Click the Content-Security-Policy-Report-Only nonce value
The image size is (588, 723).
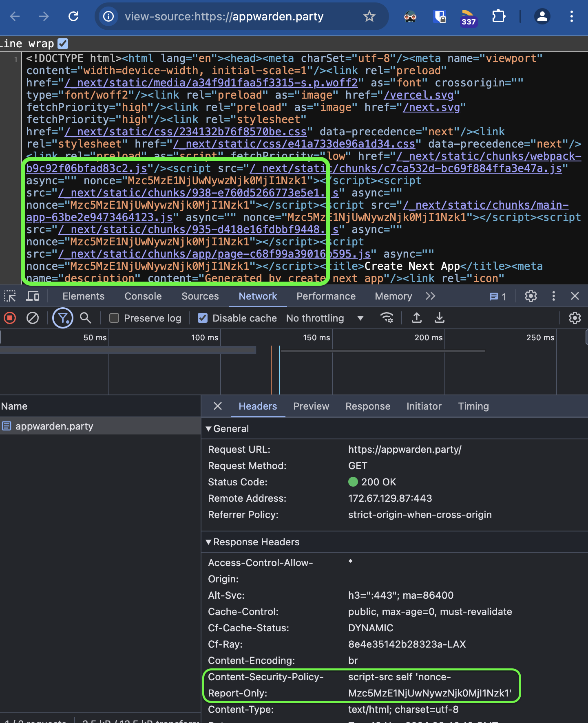coord(430,685)
